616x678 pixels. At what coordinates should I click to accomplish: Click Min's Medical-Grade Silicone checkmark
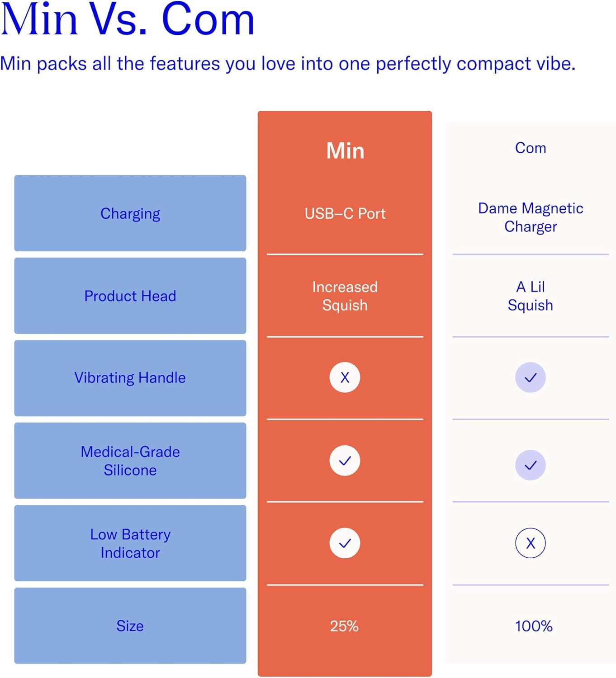(x=345, y=461)
